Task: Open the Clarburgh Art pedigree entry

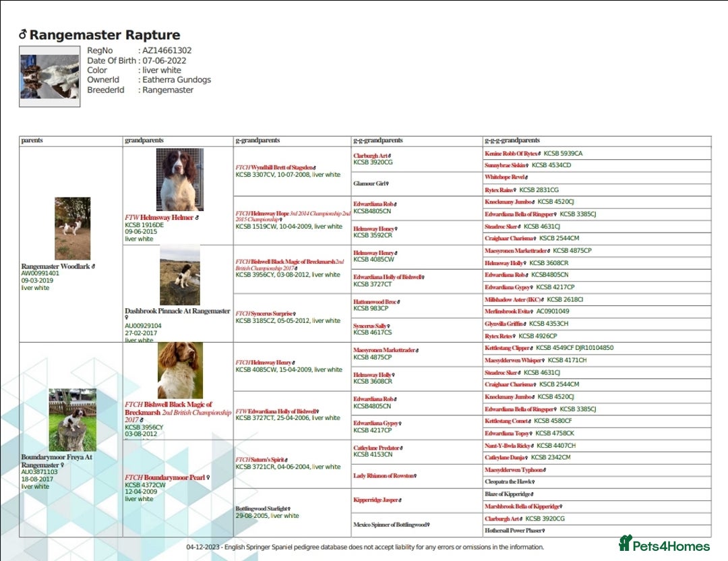Action: (369, 157)
